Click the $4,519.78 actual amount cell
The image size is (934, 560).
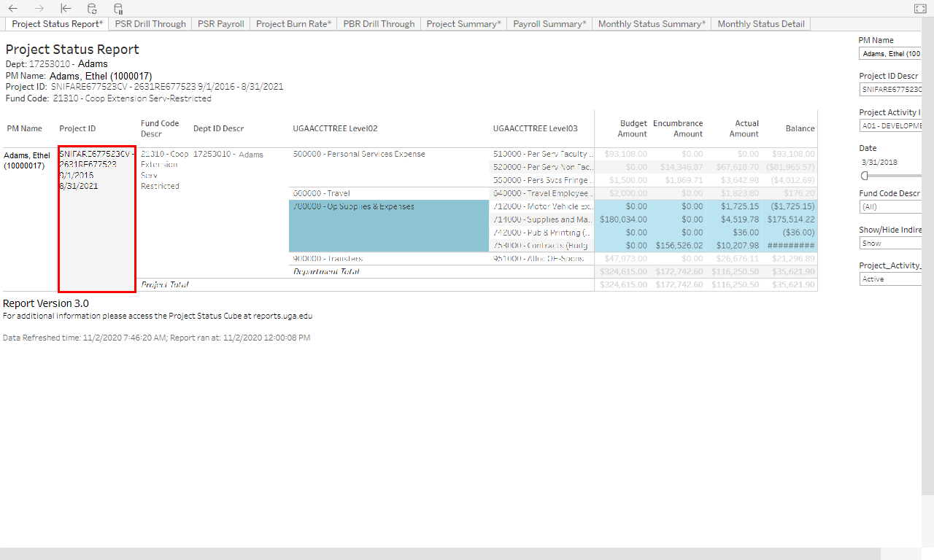740,219
